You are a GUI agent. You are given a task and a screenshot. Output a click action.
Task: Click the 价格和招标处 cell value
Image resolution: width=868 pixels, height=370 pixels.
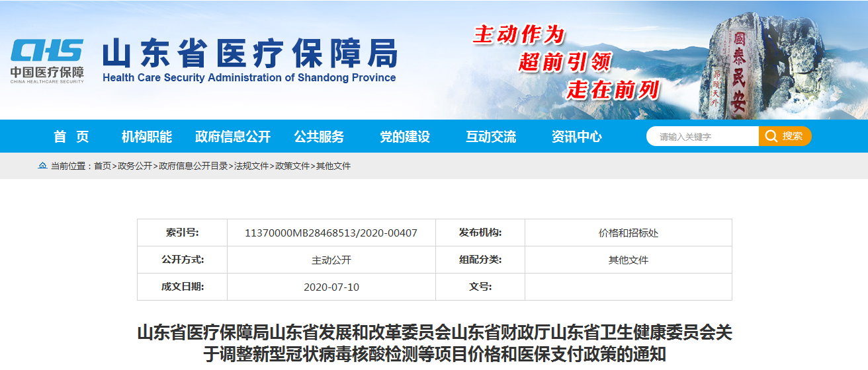(x=629, y=233)
